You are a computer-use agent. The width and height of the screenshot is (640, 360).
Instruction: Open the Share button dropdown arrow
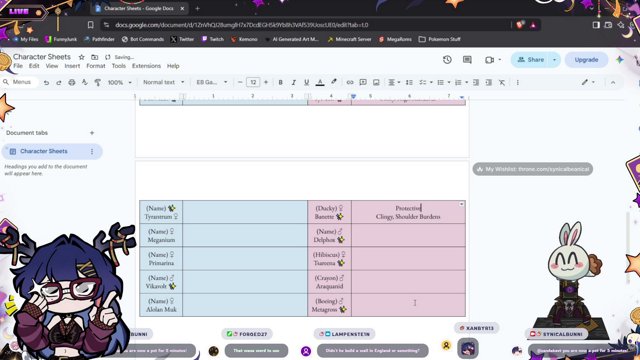click(555, 60)
